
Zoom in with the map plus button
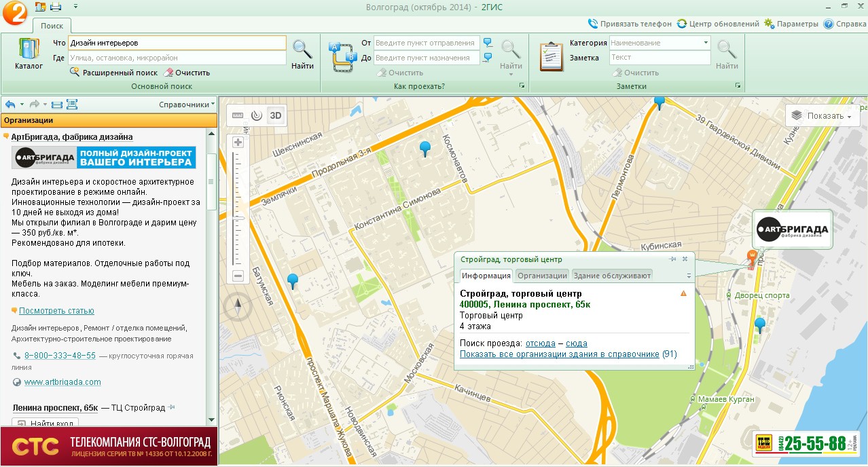(x=238, y=143)
